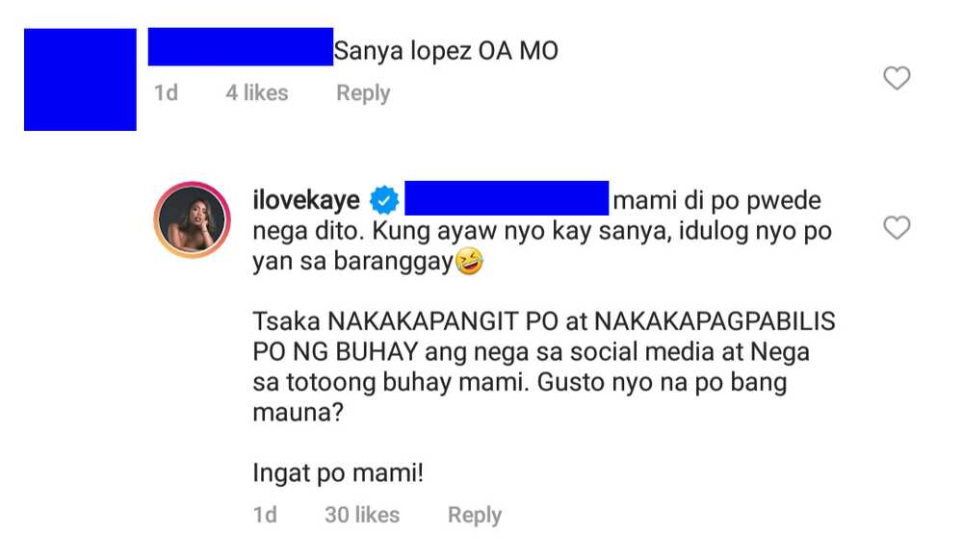Click the word "mauna?" in the reply
This screenshot has height=560, width=963.
tap(298, 412)
